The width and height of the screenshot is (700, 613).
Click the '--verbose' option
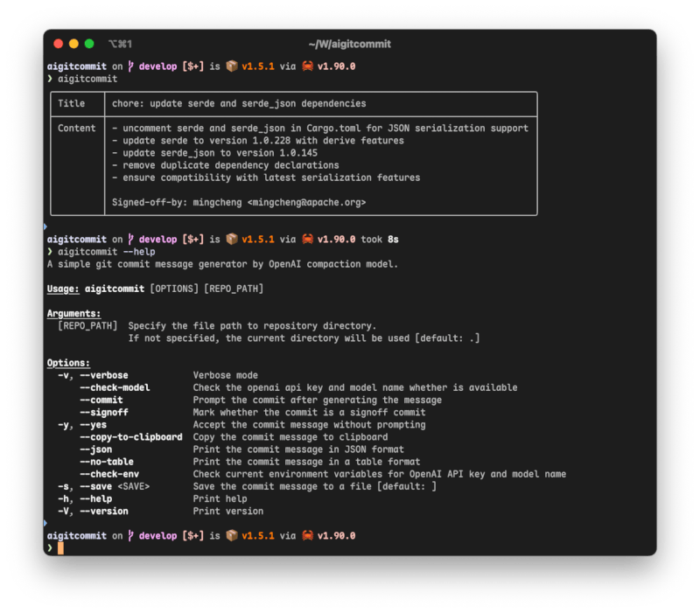click(104, 375)
